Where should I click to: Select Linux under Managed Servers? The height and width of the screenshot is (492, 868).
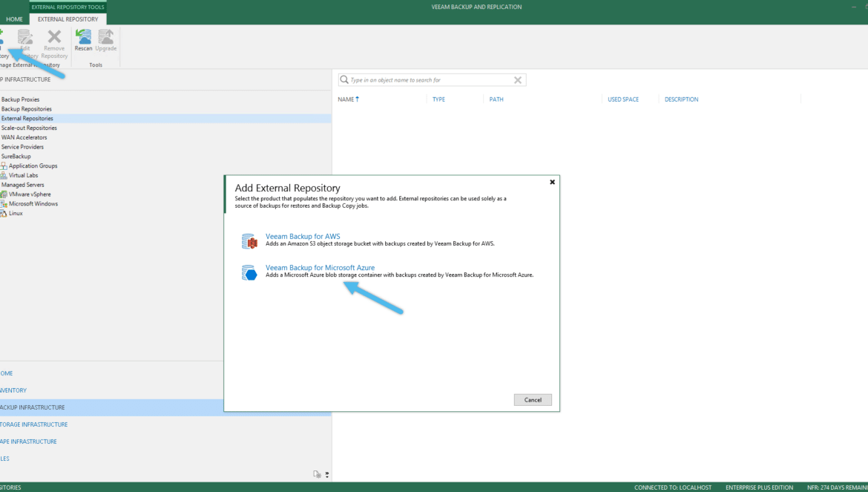point(16,213)
